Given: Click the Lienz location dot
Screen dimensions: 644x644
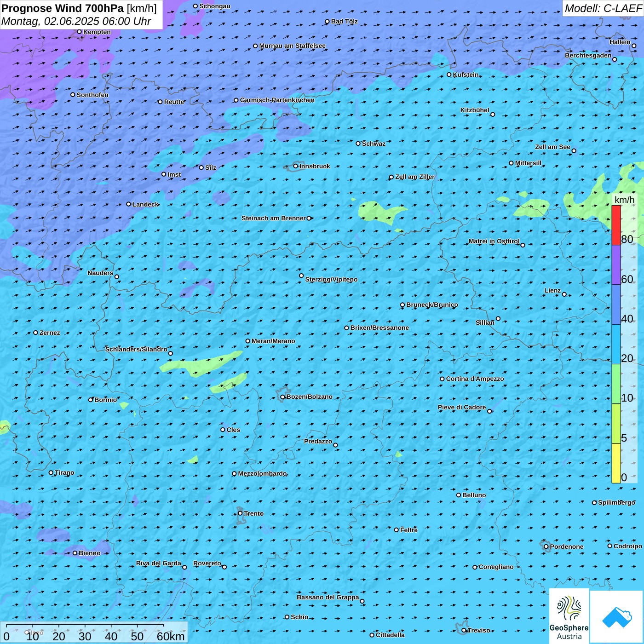Looking at the screenshot, I should click(x=564, y=294).
